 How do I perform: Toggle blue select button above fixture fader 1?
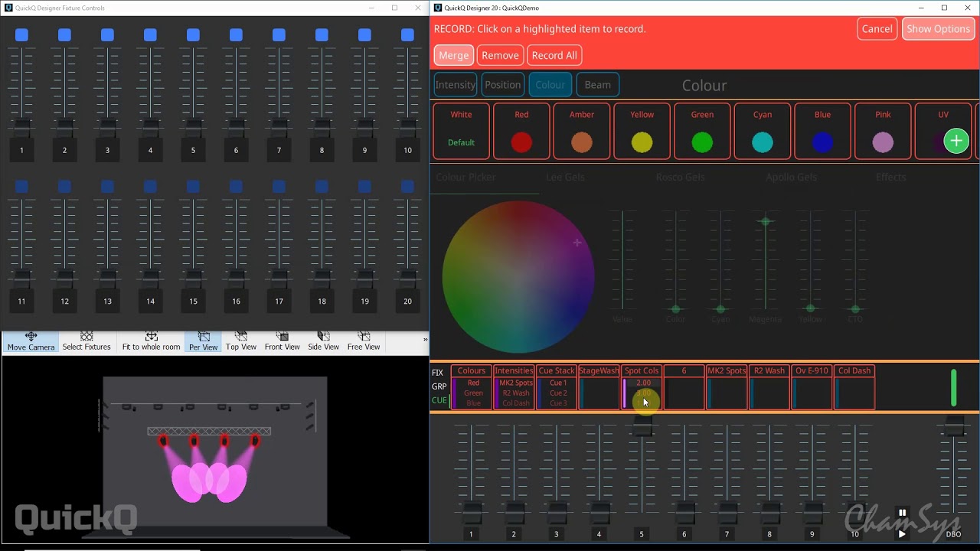point(21,34)
